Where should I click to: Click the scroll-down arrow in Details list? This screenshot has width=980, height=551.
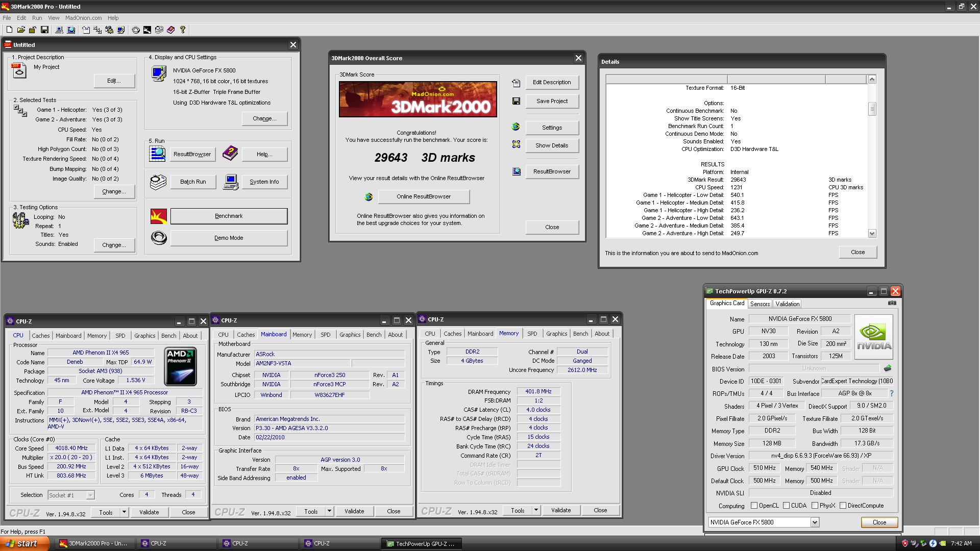tap(872, 233)
